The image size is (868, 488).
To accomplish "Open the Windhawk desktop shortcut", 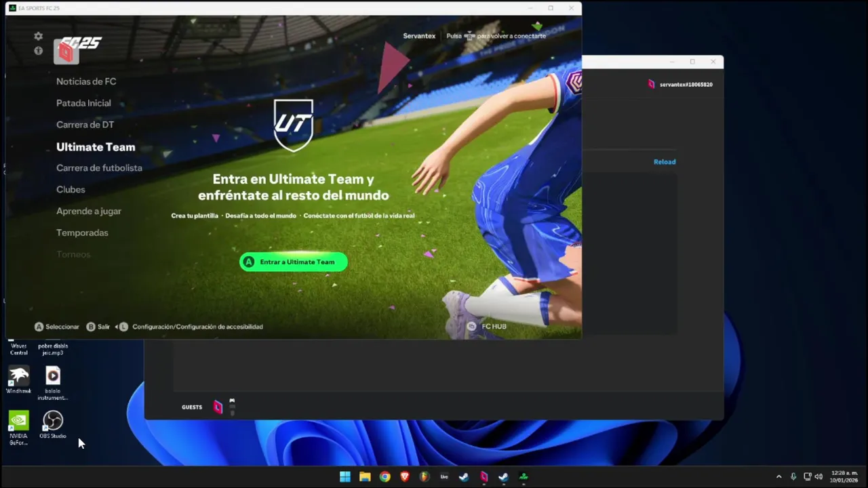I will (x=18, y=380).
